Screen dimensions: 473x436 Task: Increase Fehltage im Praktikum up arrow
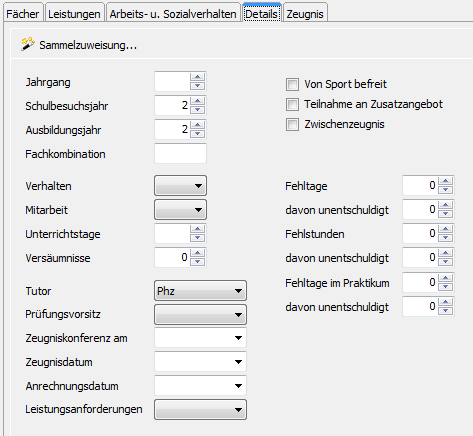[x=445, y=278]
